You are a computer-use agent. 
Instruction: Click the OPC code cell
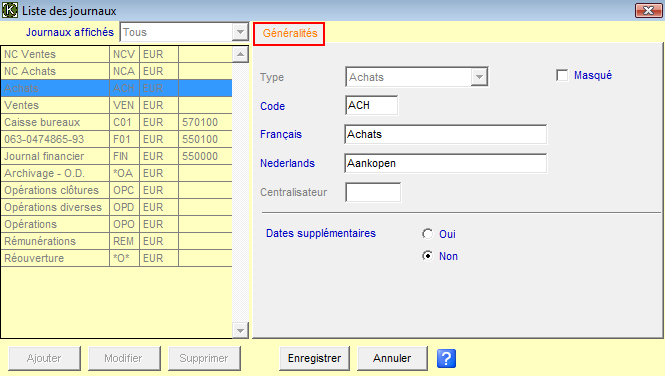pyautogui.click(x=124, y=190)
